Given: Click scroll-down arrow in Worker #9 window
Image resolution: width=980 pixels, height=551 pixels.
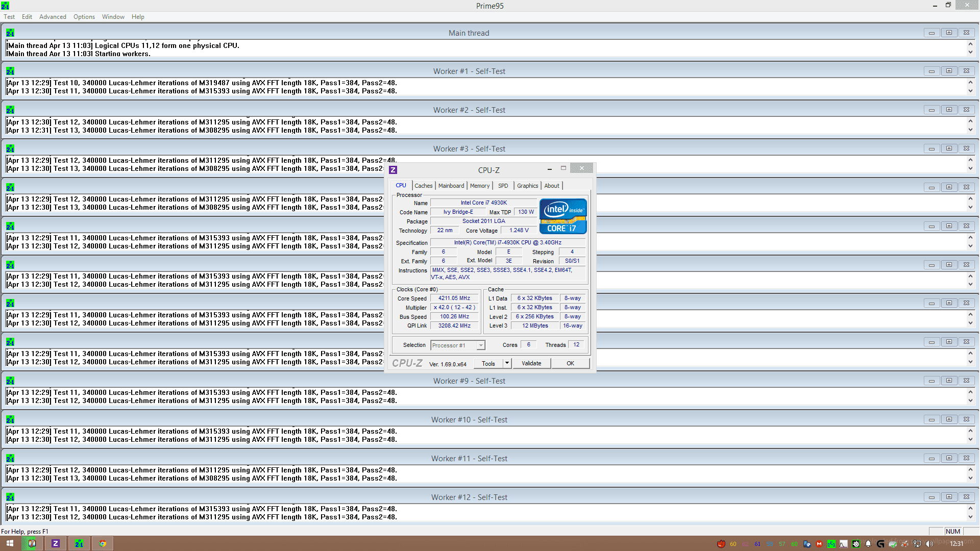Looking at the screenshot, I should click(970, 400).
